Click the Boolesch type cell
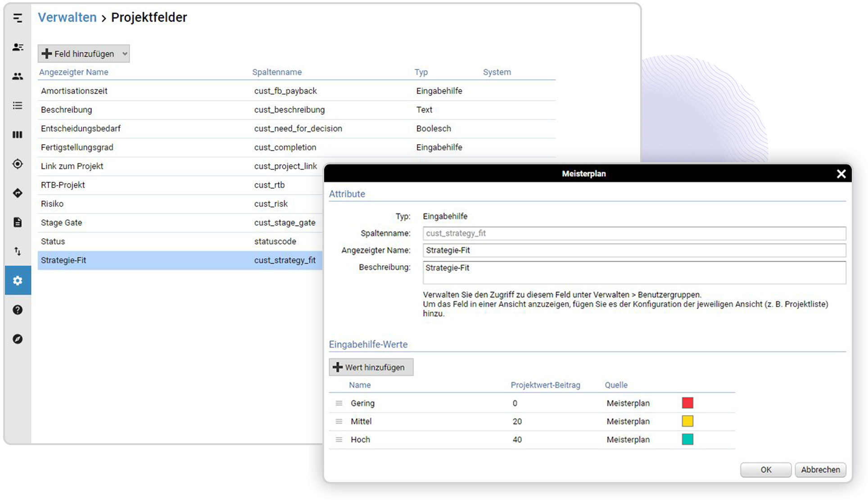This screenshot has width=868, height=500. (434, 129)
